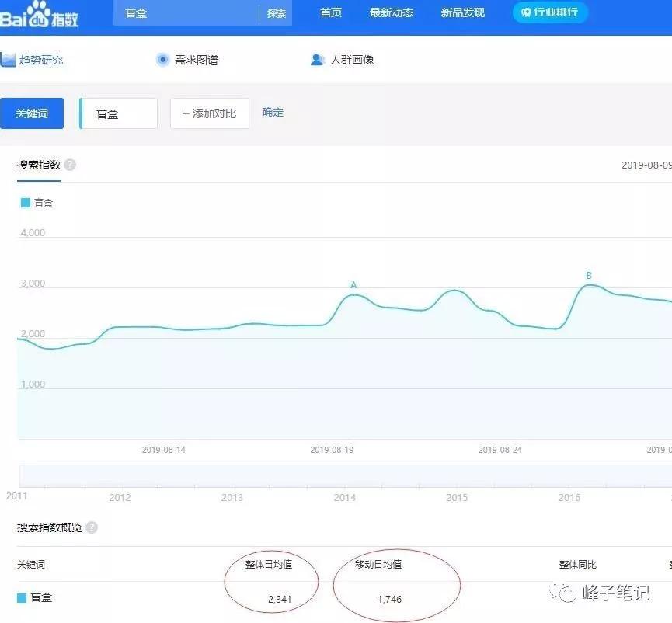Click the 探索 search button
The width and height of the screenshot is (672, 623).
(276, 13)
